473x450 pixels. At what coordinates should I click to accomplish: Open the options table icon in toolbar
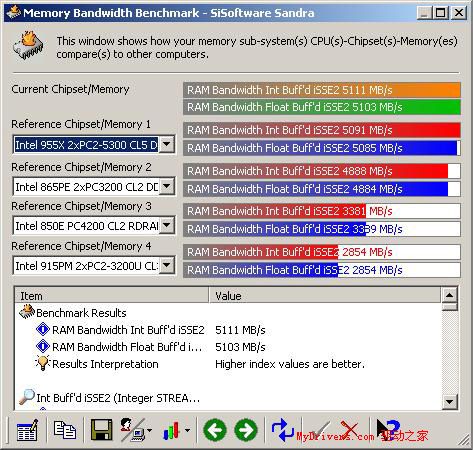point(27,430)
